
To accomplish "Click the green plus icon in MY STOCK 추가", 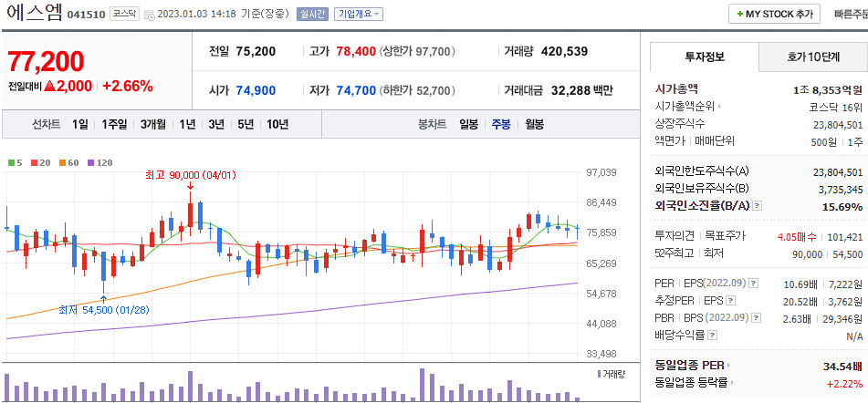I will tap(739, 15).
